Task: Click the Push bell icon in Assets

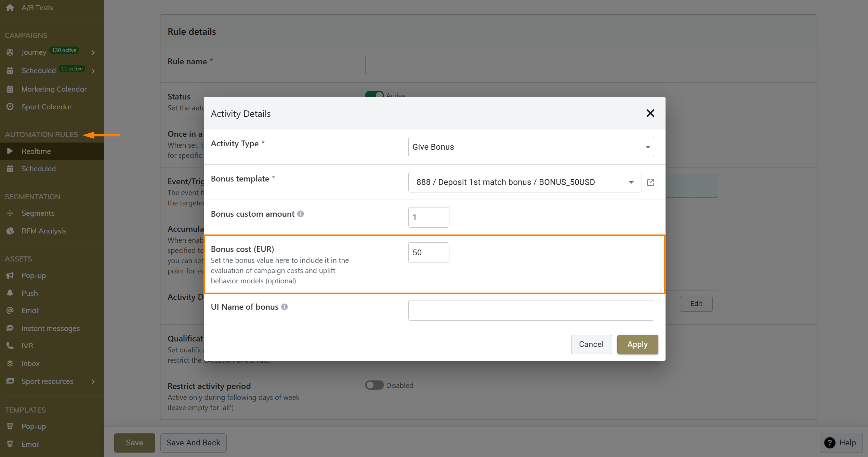Action: point(10,293)
